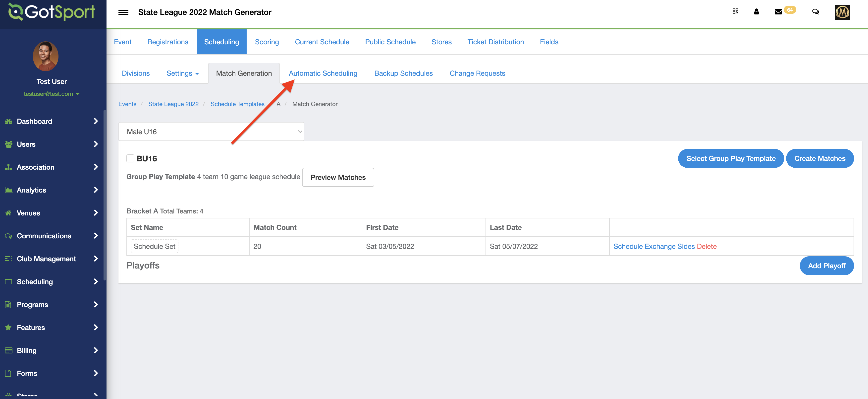This screenshot has height=399, width=868.
Task: Expand the Billing chevron in sidebar
Action: (96, 350)
